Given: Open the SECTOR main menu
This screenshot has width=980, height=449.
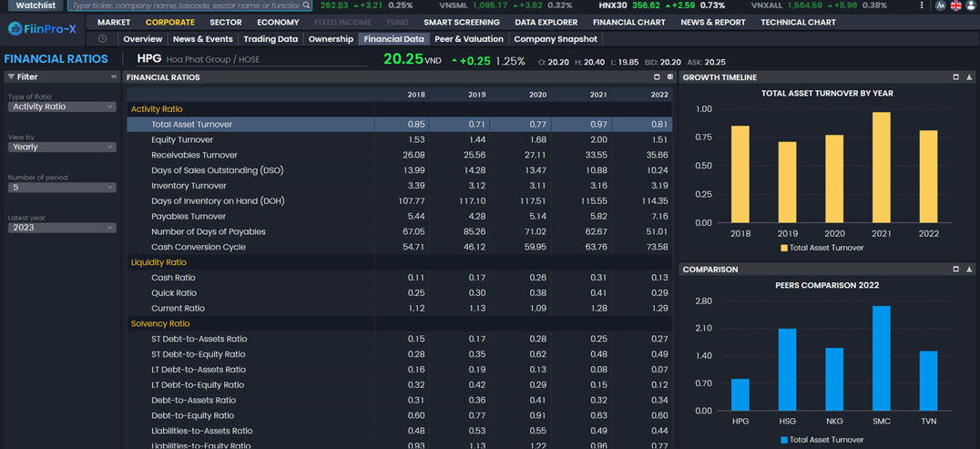Looking at the screenshot, I should 225,22.
